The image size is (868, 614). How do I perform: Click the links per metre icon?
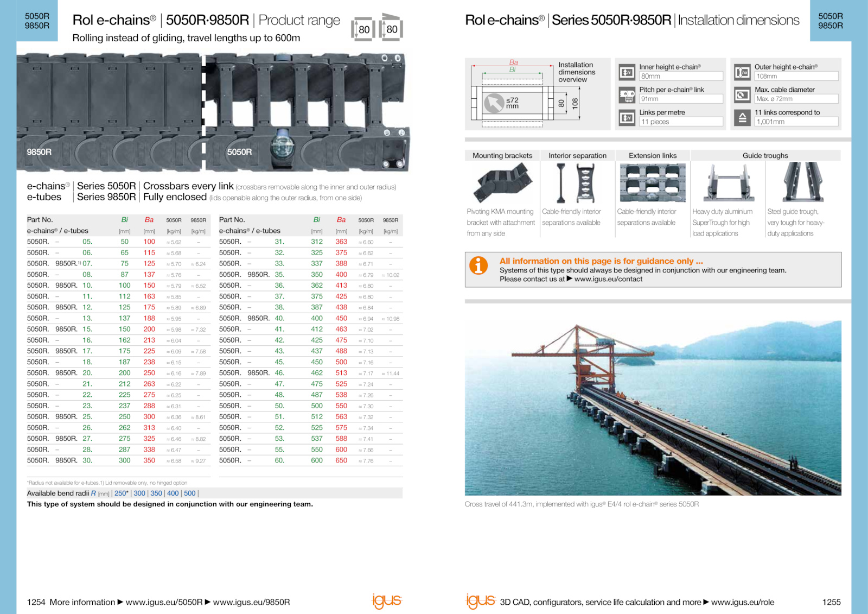(627, 118)
